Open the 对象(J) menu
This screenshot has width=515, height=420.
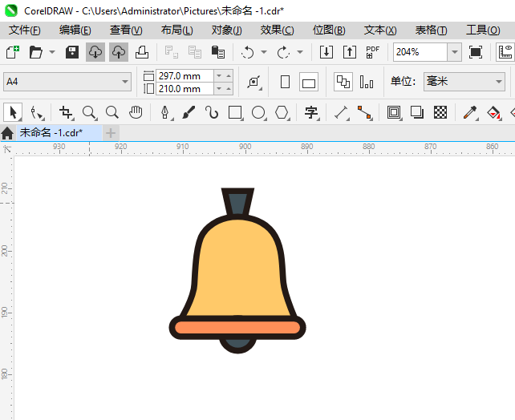[x=227, y=30]
